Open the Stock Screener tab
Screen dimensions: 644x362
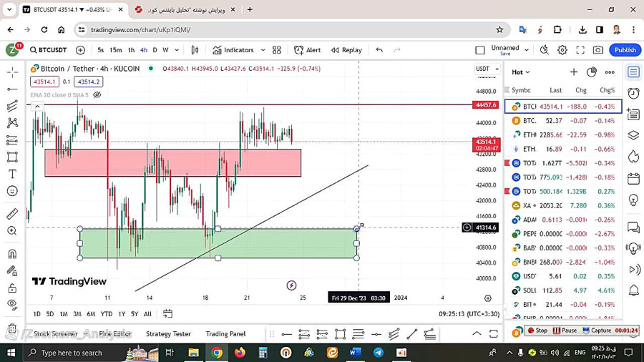(55, 334)
